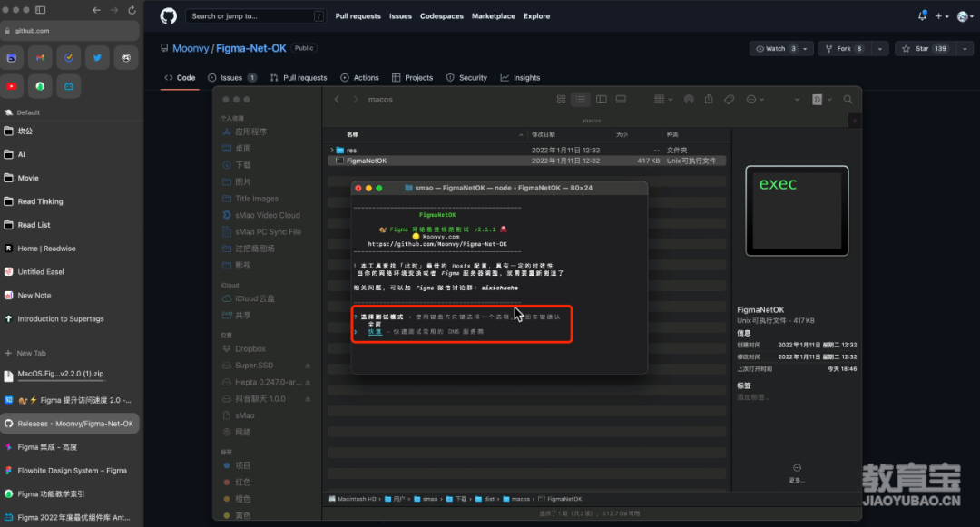Click the AirDrop icon in Finder toolbar

coord(689,99)
